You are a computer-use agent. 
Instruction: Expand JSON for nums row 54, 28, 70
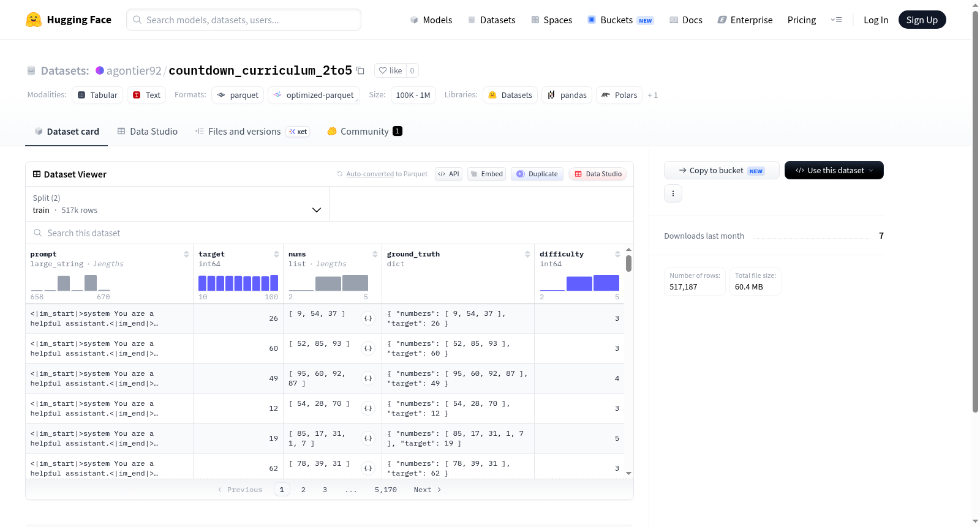(x=368, y=408)
